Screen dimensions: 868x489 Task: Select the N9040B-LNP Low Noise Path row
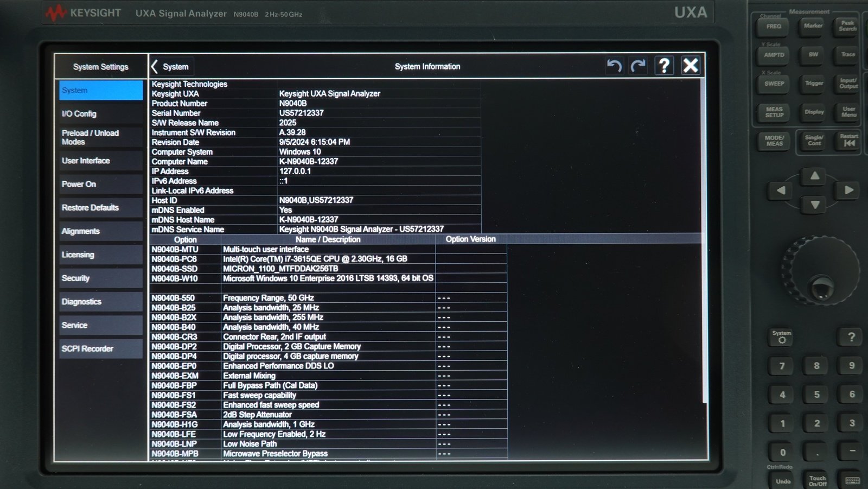[328, 444]
